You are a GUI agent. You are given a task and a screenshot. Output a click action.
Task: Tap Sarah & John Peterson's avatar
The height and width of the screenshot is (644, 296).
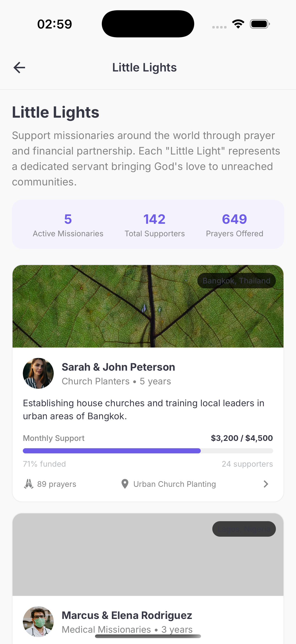pyautogui.click(x=38, y=373)
